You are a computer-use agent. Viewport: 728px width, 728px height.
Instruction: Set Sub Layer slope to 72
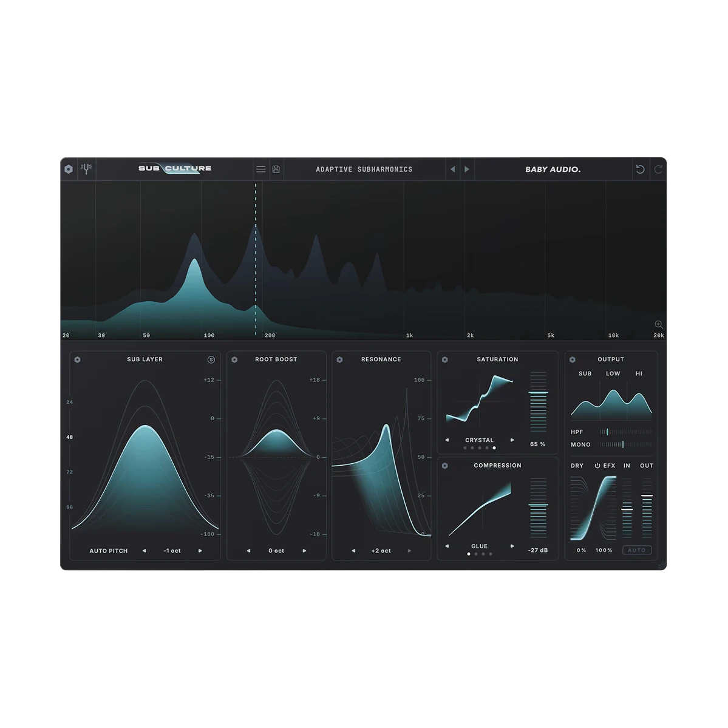click(x=70, y=472)
